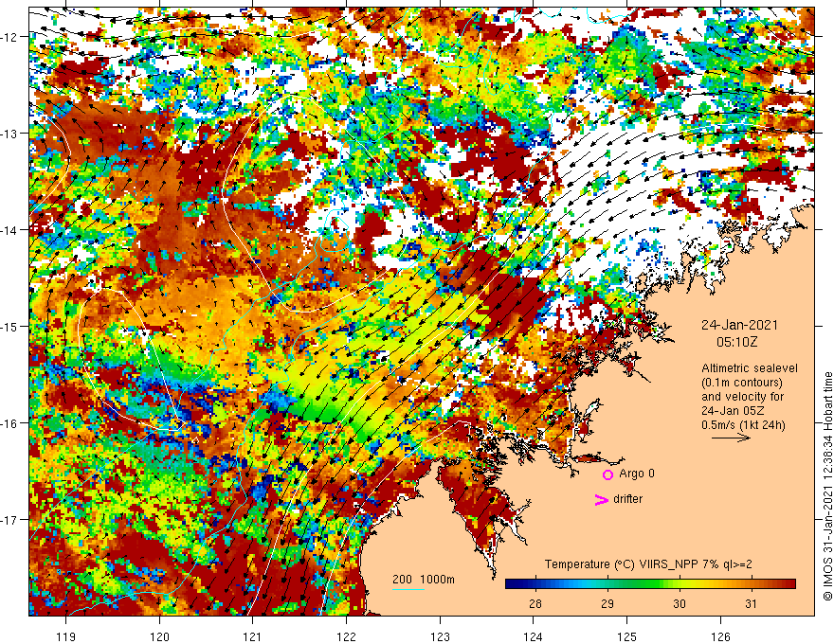Click the longitude axis label 122
This screenshot has height=644, width=834.
(346, 636)
